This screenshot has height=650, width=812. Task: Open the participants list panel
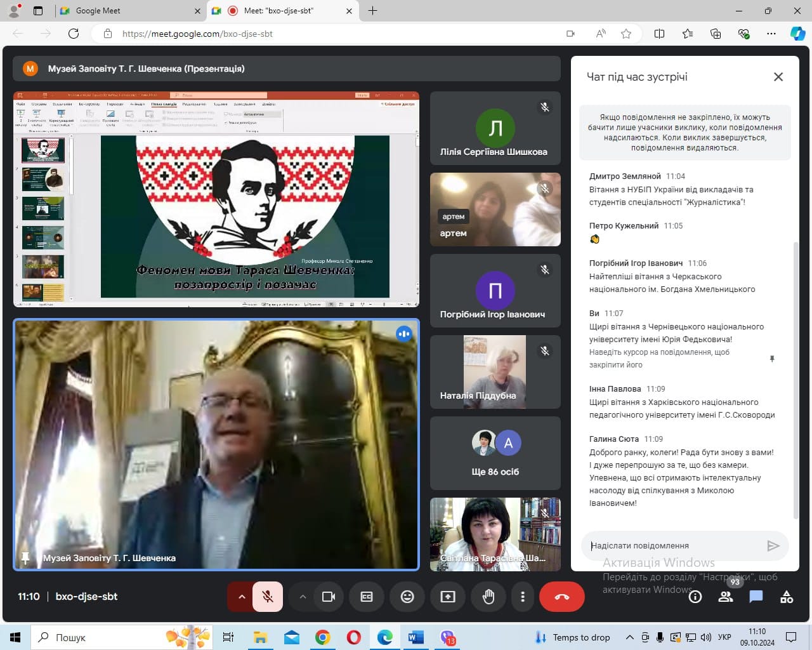(726, 597)
